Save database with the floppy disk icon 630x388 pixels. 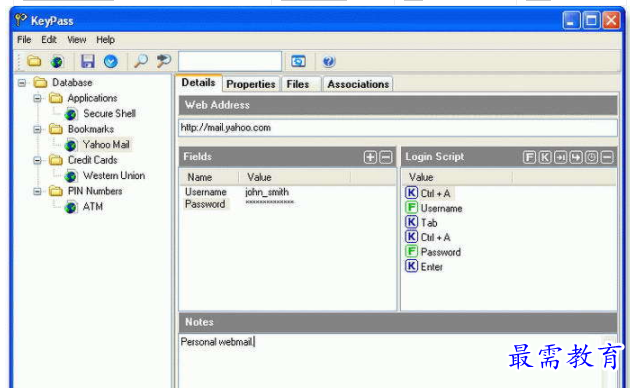click(88, 61)
